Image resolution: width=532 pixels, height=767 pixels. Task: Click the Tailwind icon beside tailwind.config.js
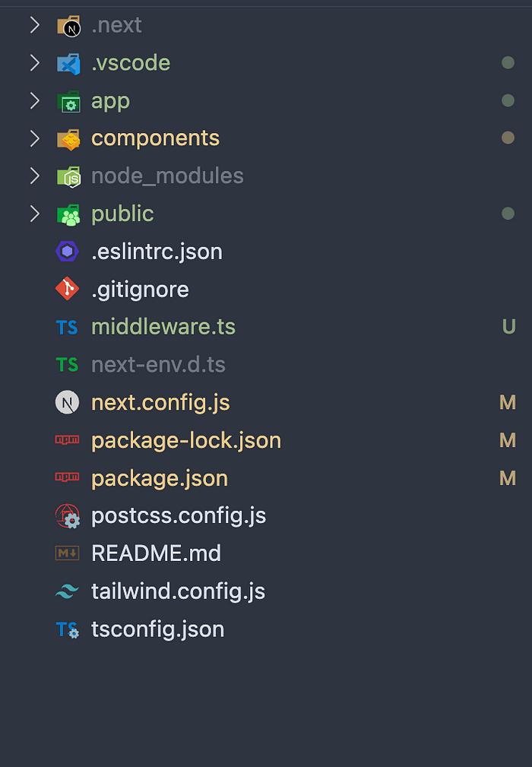[68, 591]
